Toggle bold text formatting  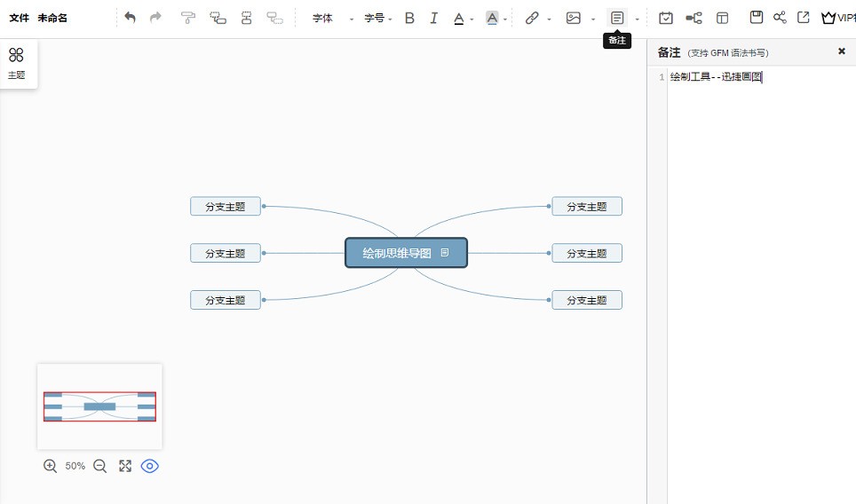409,18
